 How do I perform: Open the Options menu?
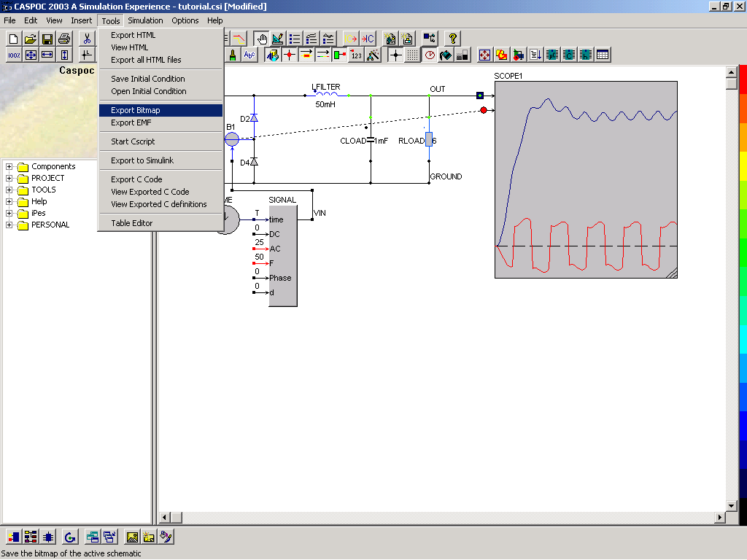(x=185, y=20)
